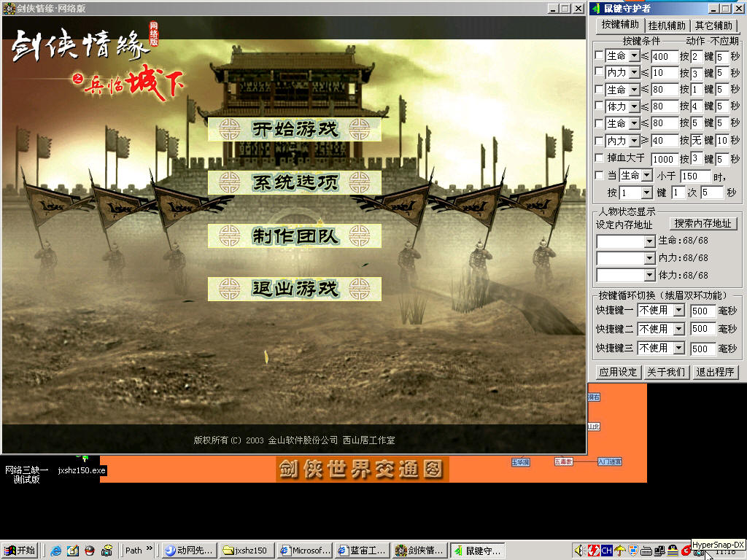This screenshot has height=560, width=747.
Task: Enable the 体力 ≤ 80 rule checkbox
Action: tap(600, 106)
